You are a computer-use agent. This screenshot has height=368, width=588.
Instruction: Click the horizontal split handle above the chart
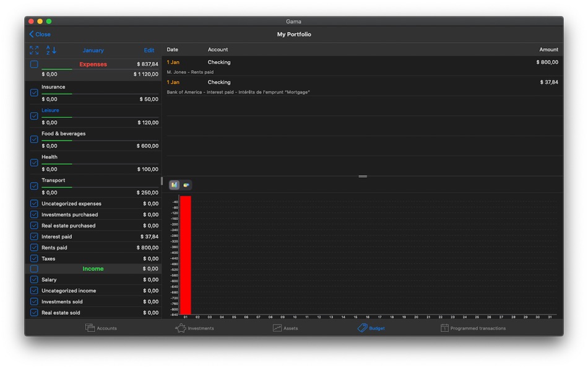point(363,176)
